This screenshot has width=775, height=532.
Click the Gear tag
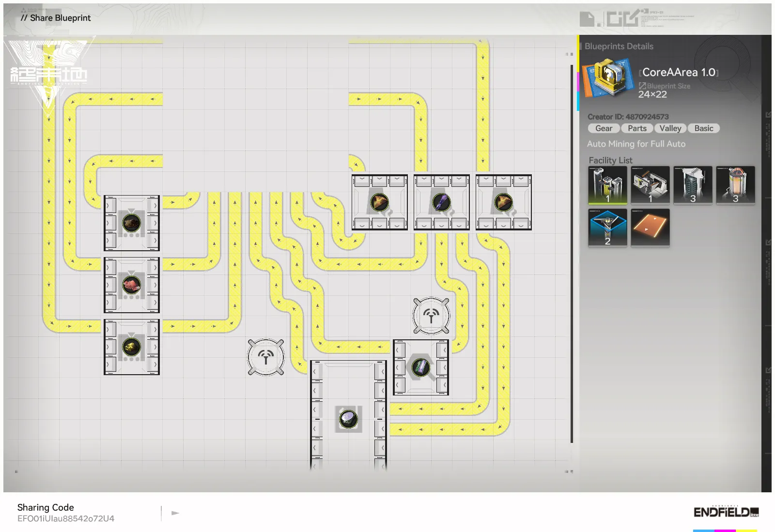[604, 128]
